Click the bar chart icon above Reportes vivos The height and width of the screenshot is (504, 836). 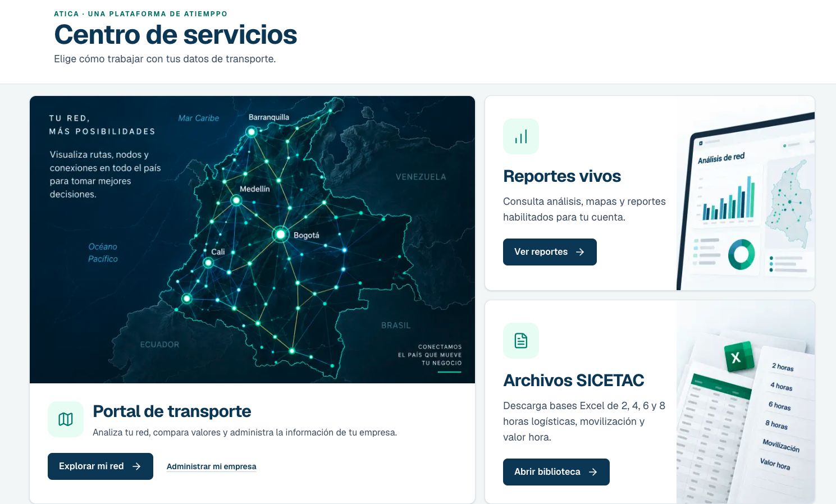coord(521,136)
